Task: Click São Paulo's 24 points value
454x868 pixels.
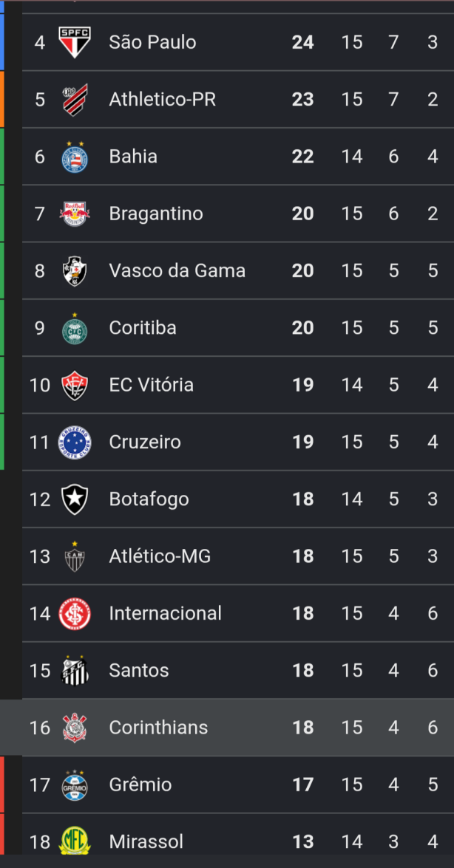Action: tap(302, 42)
